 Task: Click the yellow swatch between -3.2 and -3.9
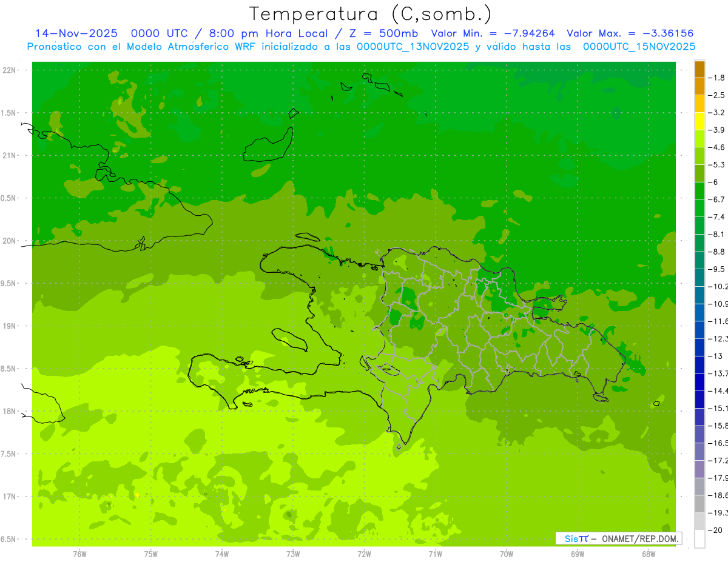coord(700,121)
